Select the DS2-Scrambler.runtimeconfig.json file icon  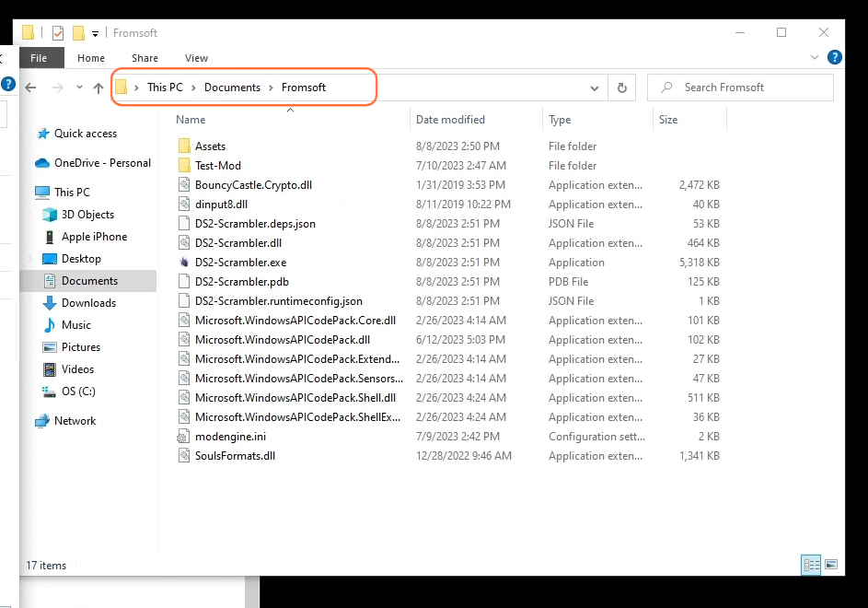(184, 301)
